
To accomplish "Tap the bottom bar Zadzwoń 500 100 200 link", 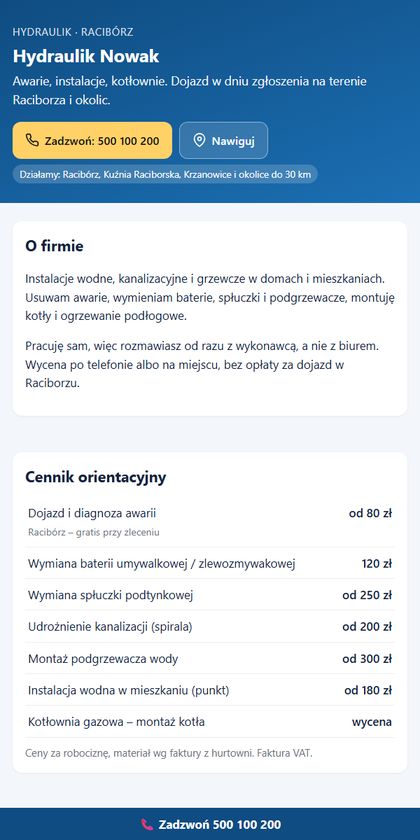I will 210,824.
